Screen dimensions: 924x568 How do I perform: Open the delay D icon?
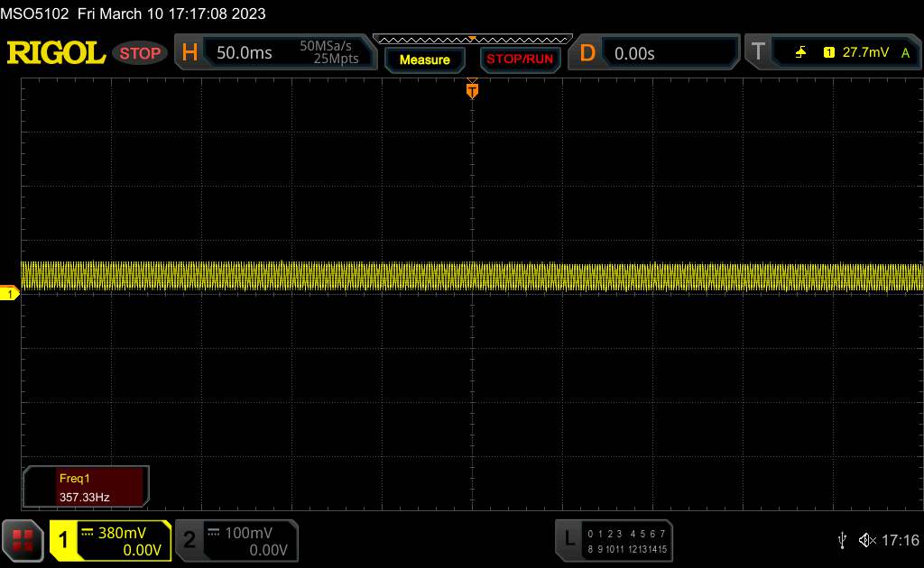[587, 53]
